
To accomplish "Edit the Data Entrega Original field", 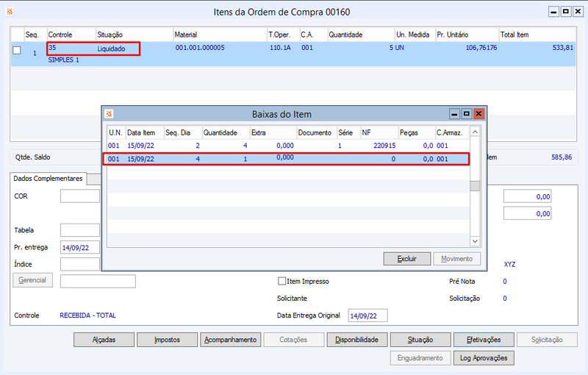I will 368,315.
